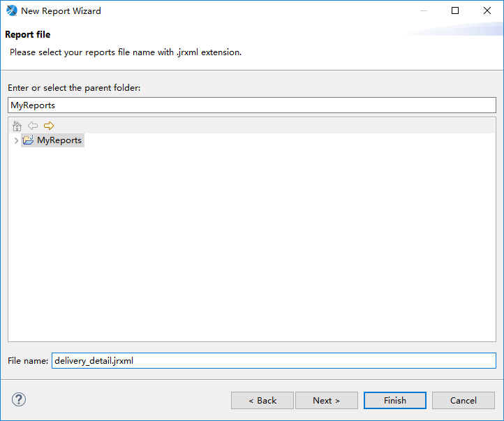Click the parent folder text field
This screenshot has width=504, height=421.
click(252, 105)
